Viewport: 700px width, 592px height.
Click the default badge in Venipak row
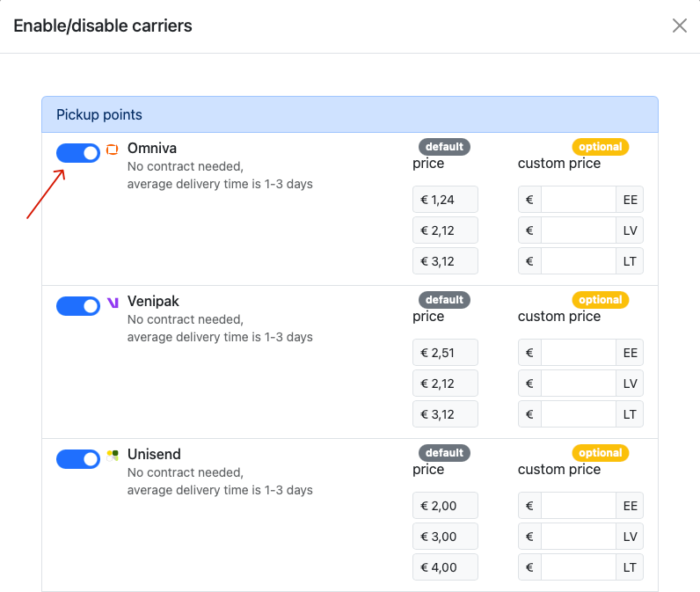pyautogui.click(x=444, y=300)
